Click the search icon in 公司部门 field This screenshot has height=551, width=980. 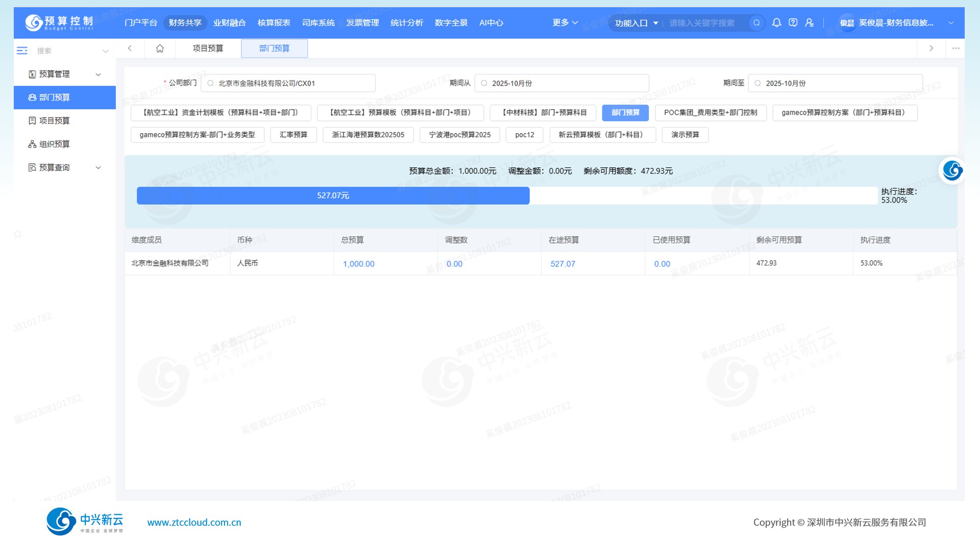[x=210, y=83]
